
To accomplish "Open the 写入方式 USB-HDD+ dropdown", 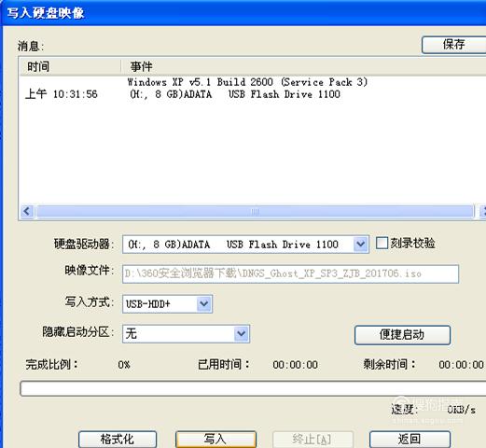I will click(x=204, y=303).
